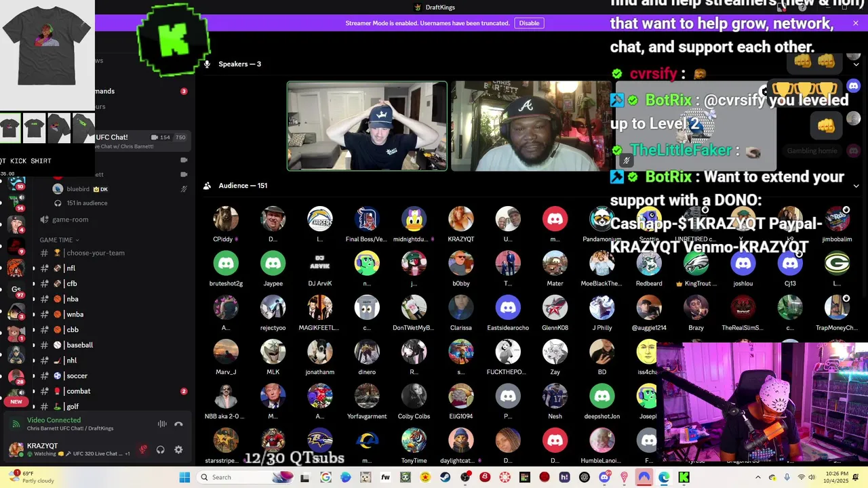
Task: Collapse the GAME TIME category
Action: 59,240
